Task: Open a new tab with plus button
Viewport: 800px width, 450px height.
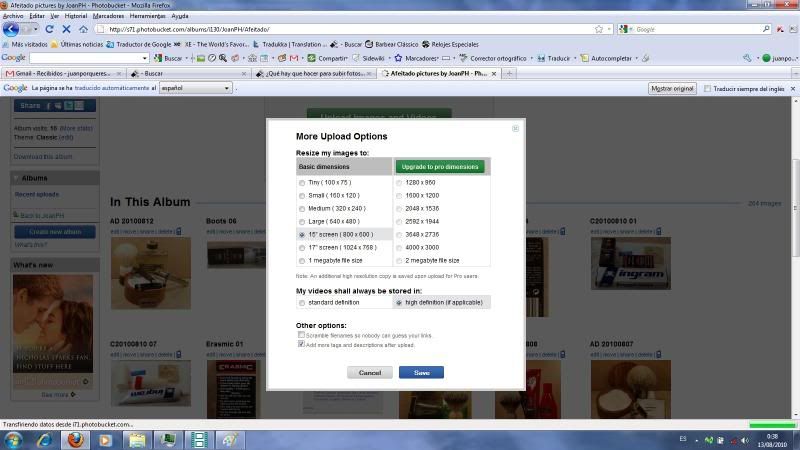Action: click(x=509, y=73)
